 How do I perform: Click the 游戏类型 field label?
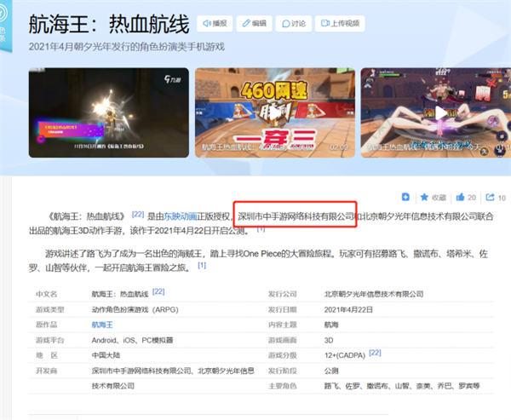50,309
